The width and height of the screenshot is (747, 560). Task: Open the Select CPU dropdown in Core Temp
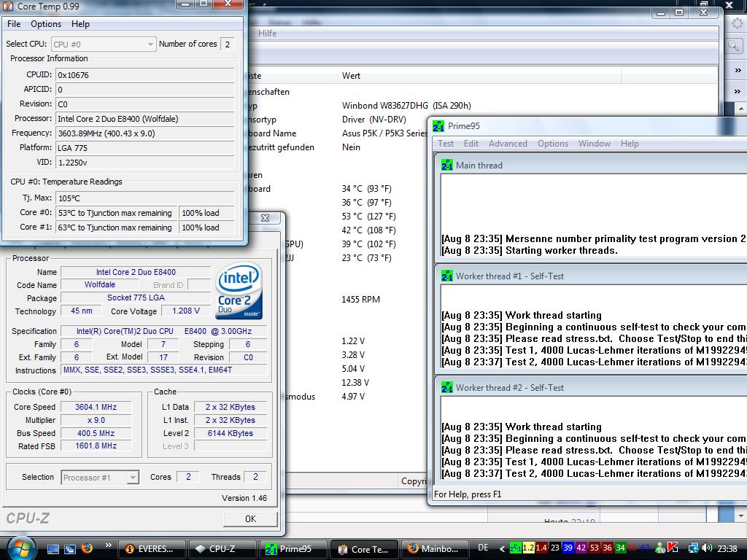click(x=104, y=44)
